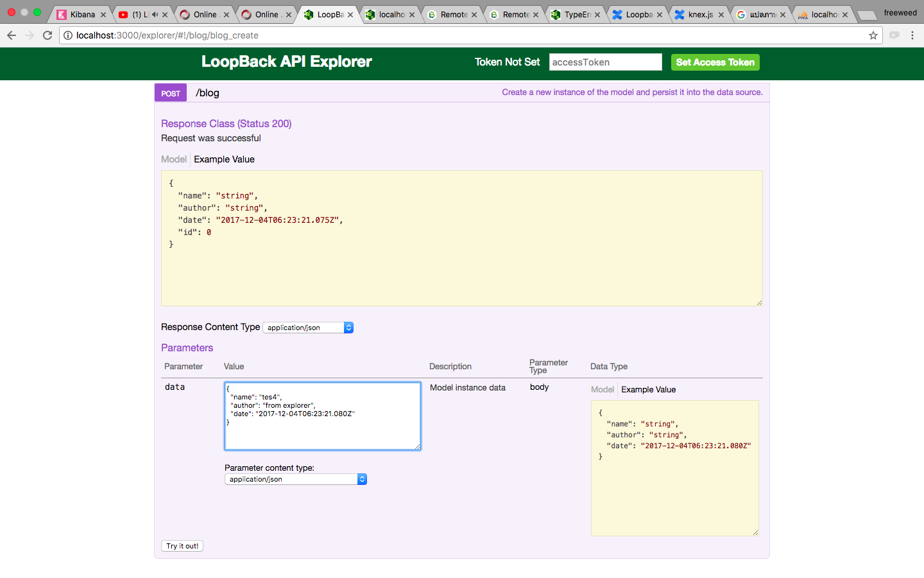Close the Google translate tab
This screenshot has height=578, width=924.
pyautogui.click(x=783, y=15)
